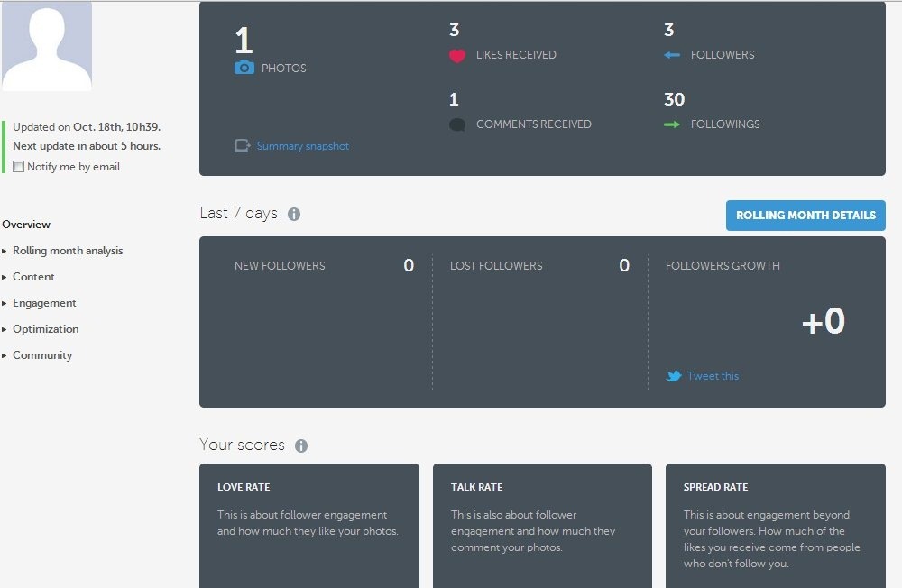The image size is (902, 588).
Task: Click the New Followers label
Action: click(280, 266)
